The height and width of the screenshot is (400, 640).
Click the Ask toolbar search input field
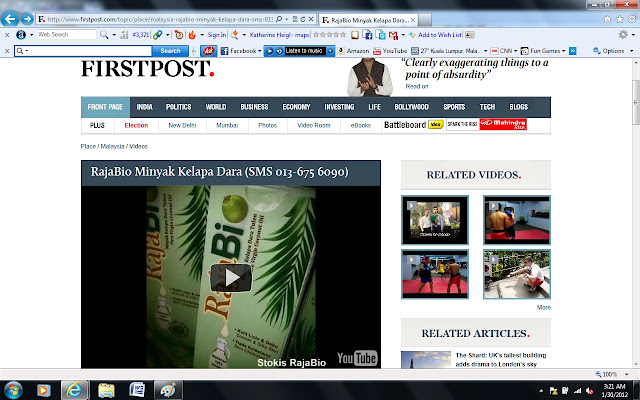tap(83, 51)
